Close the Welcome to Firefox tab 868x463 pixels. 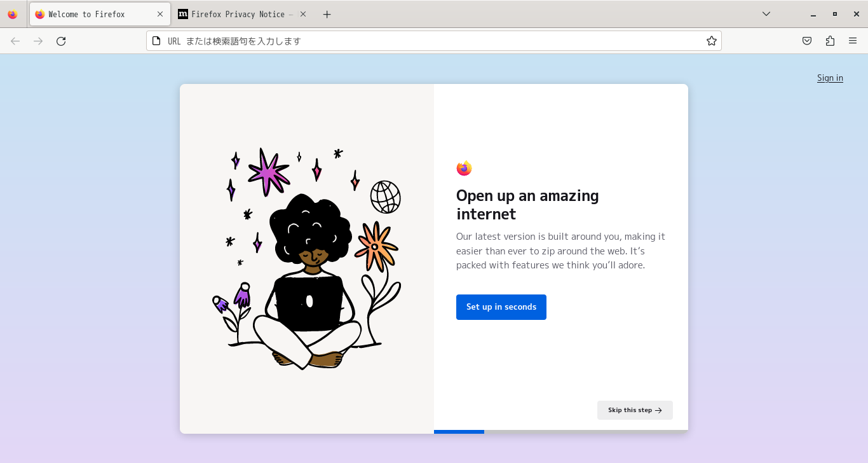coord(160,14)
